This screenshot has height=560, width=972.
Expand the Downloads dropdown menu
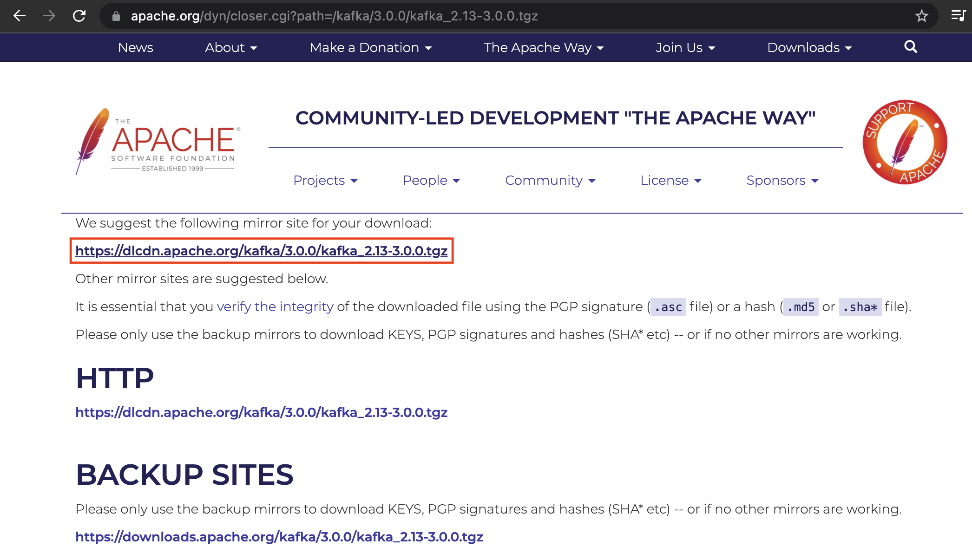click(809, 47)
